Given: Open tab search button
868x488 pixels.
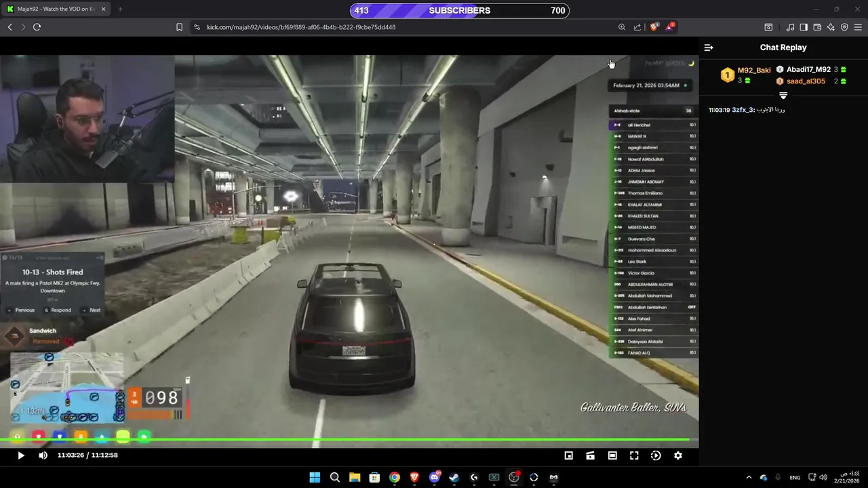Looking at the screenshot, I should coord(768,27).
